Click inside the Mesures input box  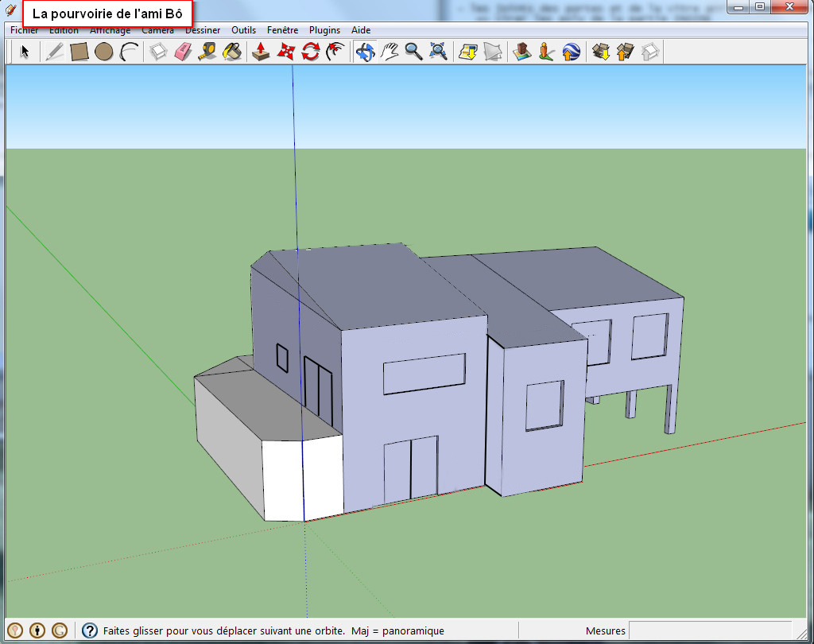click(x=710, y=630)
